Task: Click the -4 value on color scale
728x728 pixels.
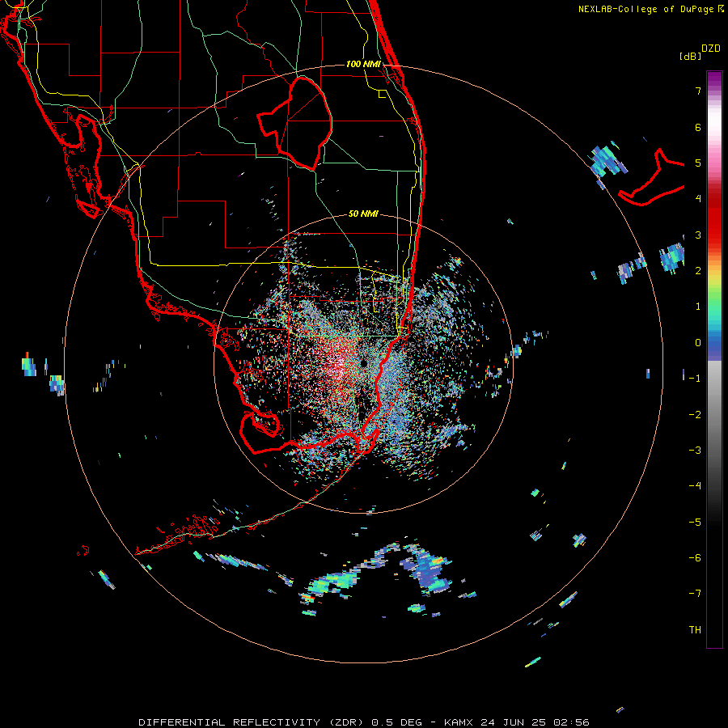Action: click(695, 486)
